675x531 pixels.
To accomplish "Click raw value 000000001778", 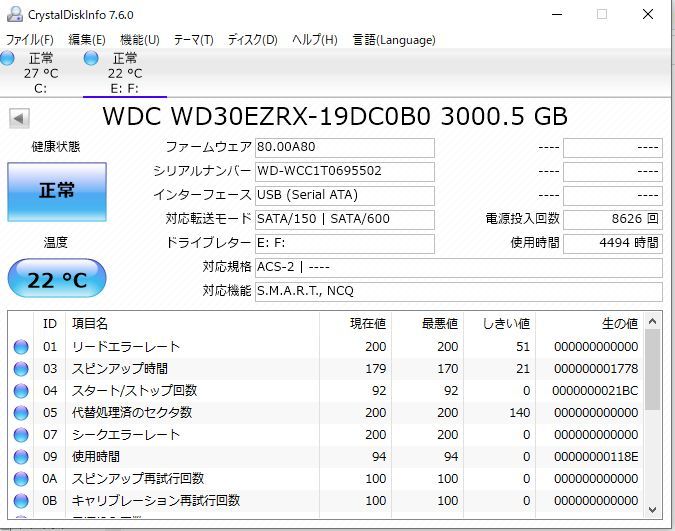I will pyautogui.click(x=596, y=369).
